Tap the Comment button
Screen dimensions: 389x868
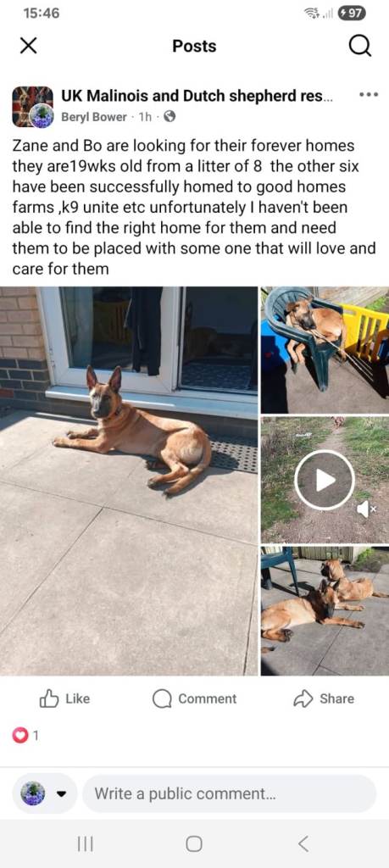[x=194, y=698]
